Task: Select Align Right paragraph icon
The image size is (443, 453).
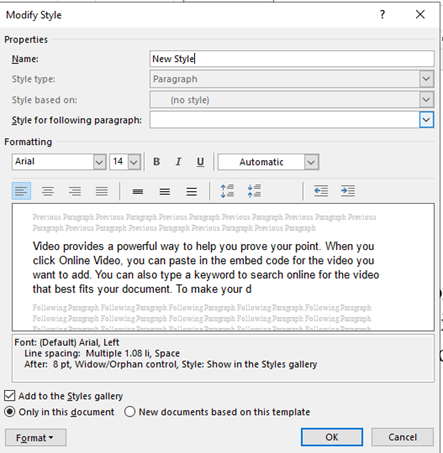Action: click(75, 191)
